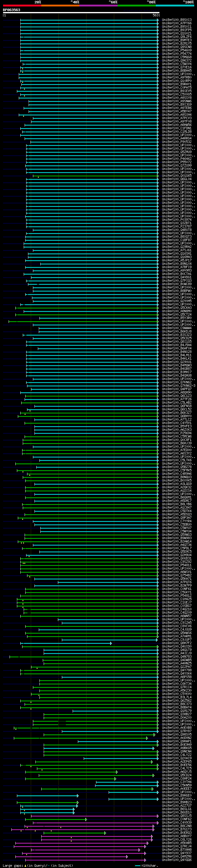Click the UniRef100_Q1M179 label

coord(176,711)
